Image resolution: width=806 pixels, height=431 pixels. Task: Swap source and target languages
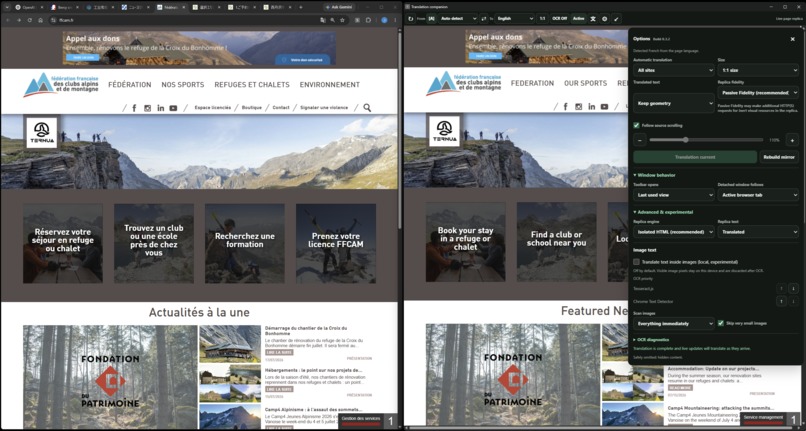click(484, 19)
